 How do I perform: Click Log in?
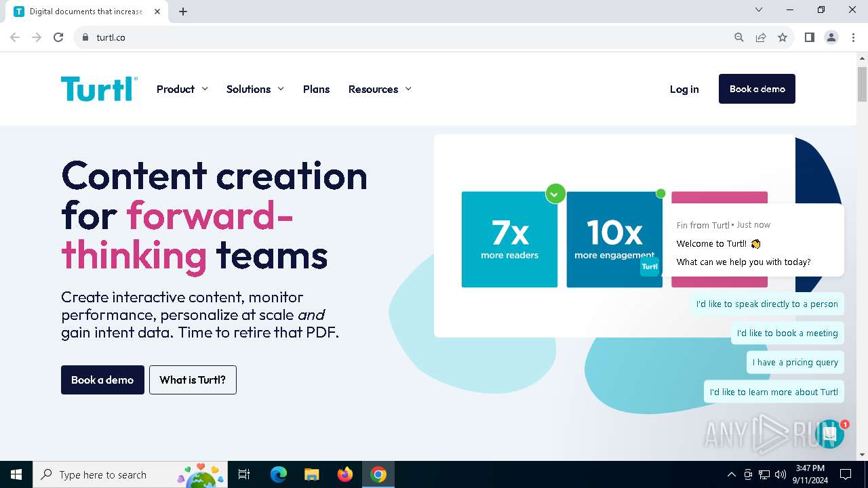[684, 89]
